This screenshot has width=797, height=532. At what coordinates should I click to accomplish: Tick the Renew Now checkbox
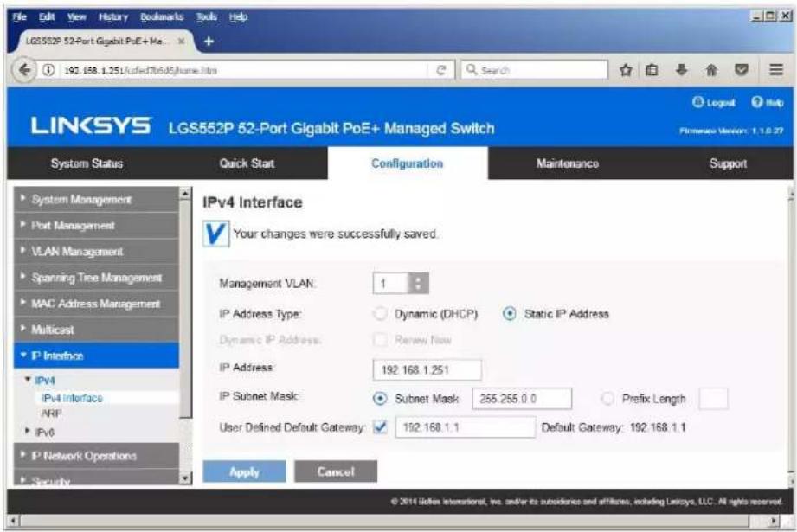[x=380, y=339]
